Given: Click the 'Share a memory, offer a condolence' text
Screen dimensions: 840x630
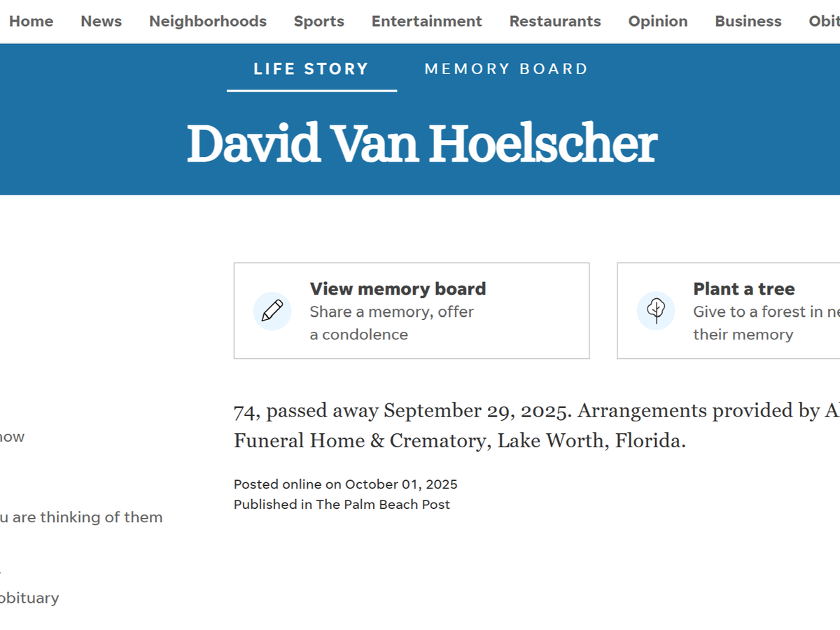Looking at the screenshot, I should 392,323.
